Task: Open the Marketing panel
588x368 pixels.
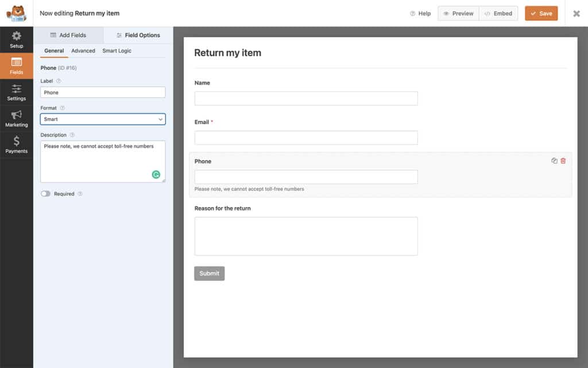Action: coord(17,119)
